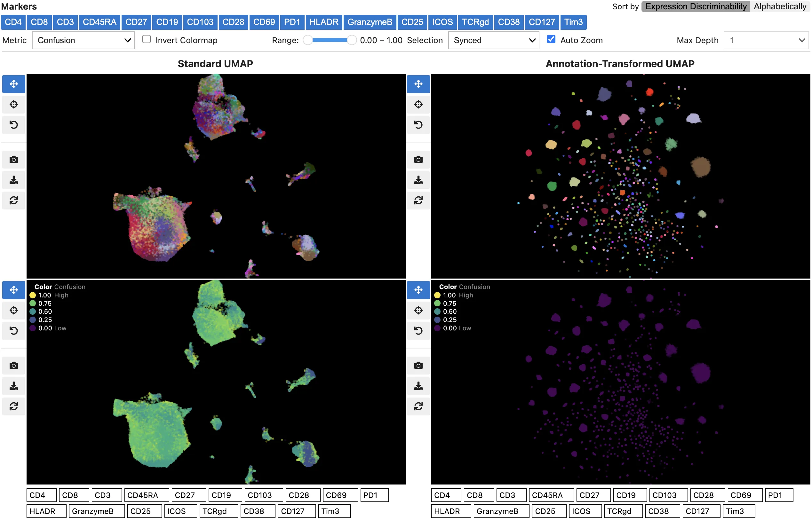
Task: Click undo arrow icon of top-right Annotation UMAP
Action: [418, 125]
